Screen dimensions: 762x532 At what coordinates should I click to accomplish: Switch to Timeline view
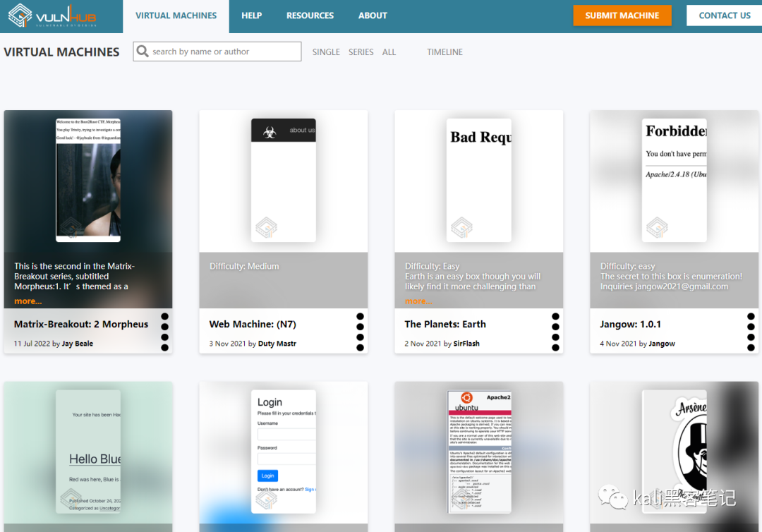(x=445, y=52)
